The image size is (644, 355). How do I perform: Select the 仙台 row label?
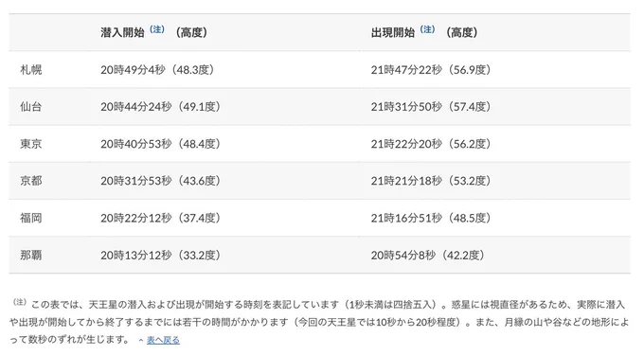pyautogui.click(x=31, y=107)
